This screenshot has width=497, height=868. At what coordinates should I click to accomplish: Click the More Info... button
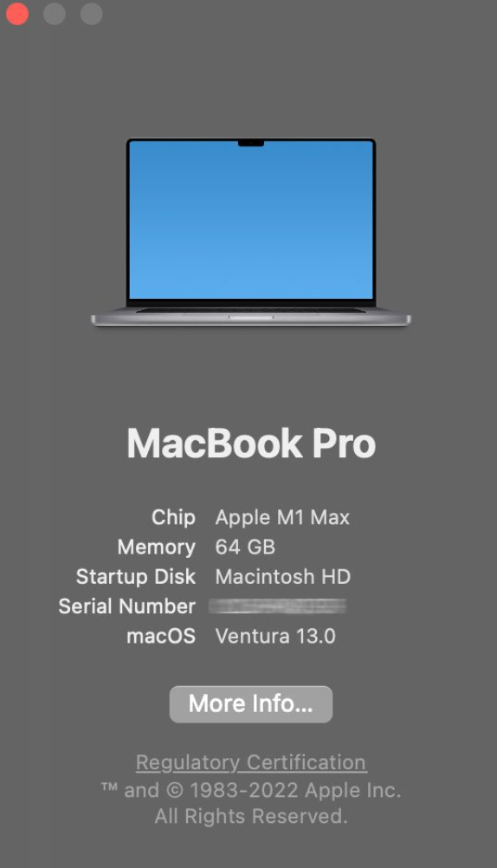[251, 704]
